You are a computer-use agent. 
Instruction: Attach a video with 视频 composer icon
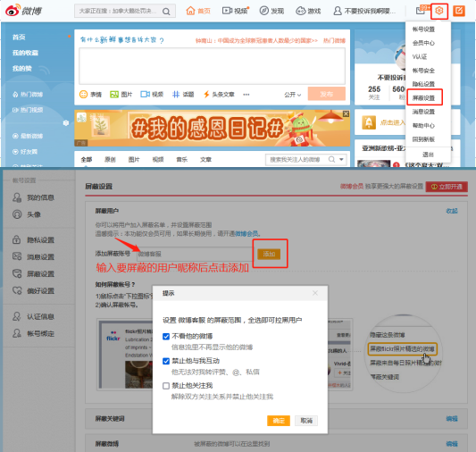(x=152, y=95)
